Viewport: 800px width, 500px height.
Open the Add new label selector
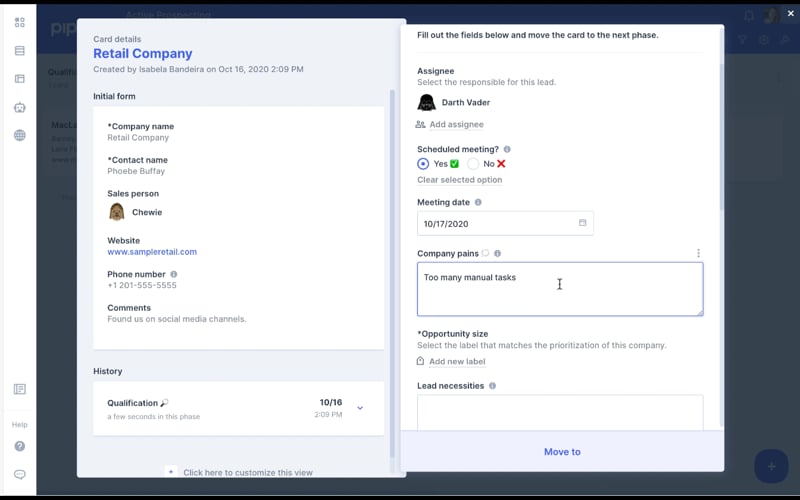pos(456,362)
